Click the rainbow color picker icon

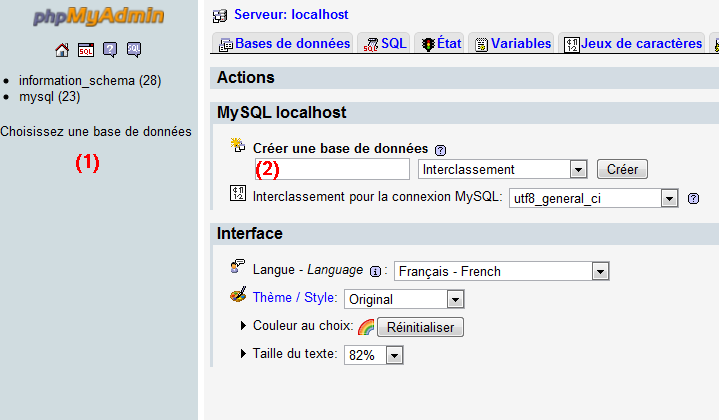click(366, 327)
